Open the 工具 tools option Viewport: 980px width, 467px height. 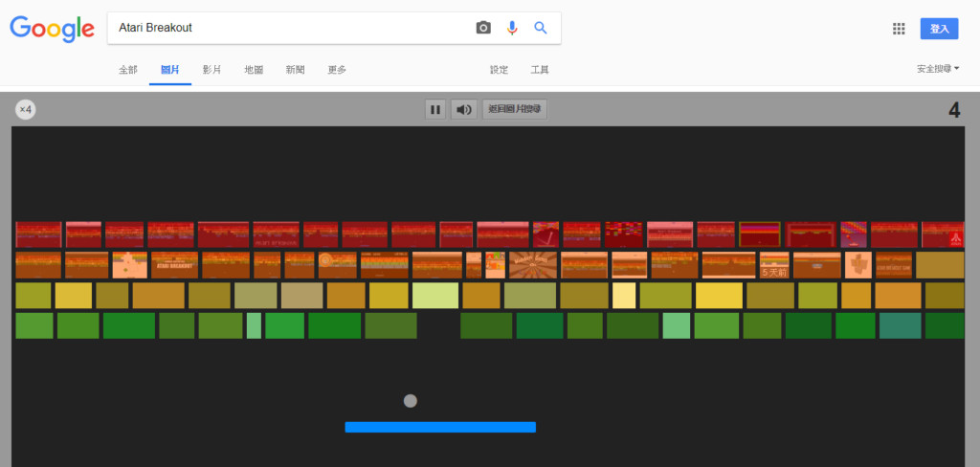pos(540,70)
